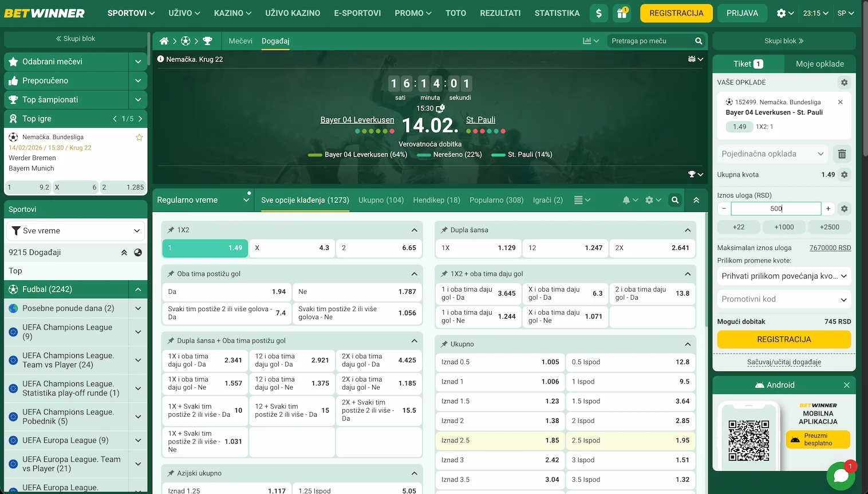Select Iznad 2.5 odds 1.85
Screen dimensions: 868x494
point(500,441)
